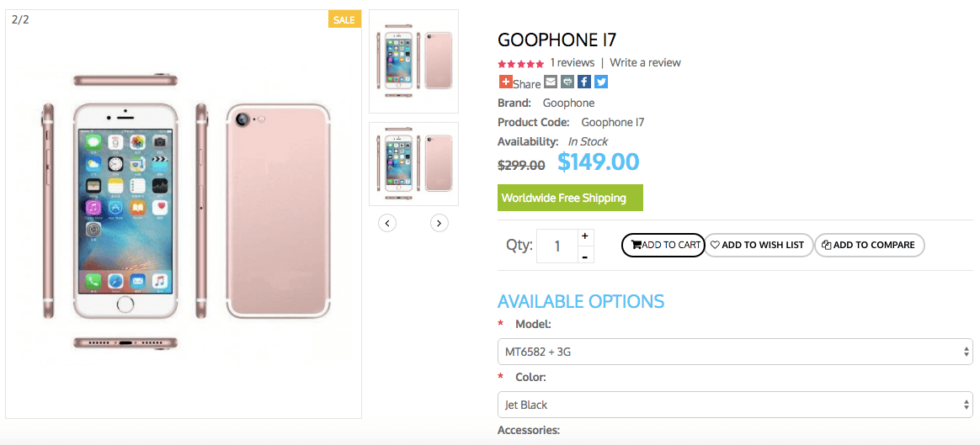Go to next thumbnail with right arrow
Image resolution: width=980 pixels, height=445 pixels.
(439, 223)
